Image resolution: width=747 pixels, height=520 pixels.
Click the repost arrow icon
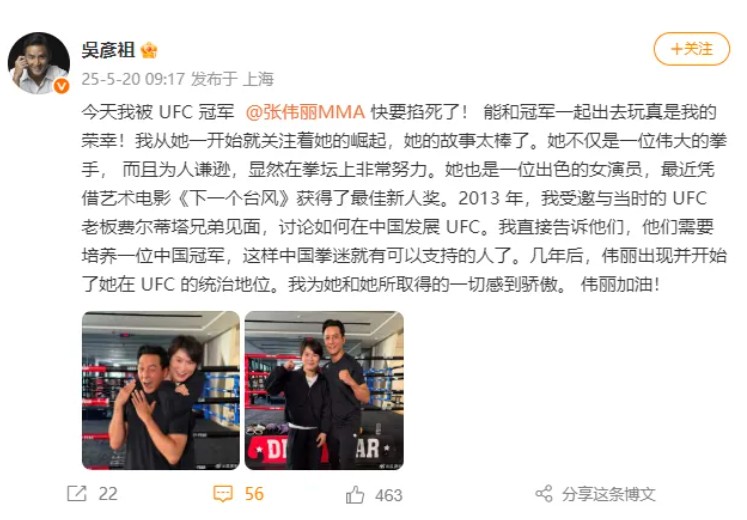pyautogui.click(x=77, y=494)
